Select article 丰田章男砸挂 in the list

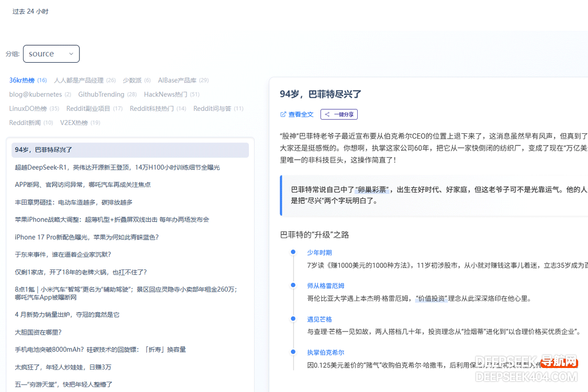[x=73, y=202]
